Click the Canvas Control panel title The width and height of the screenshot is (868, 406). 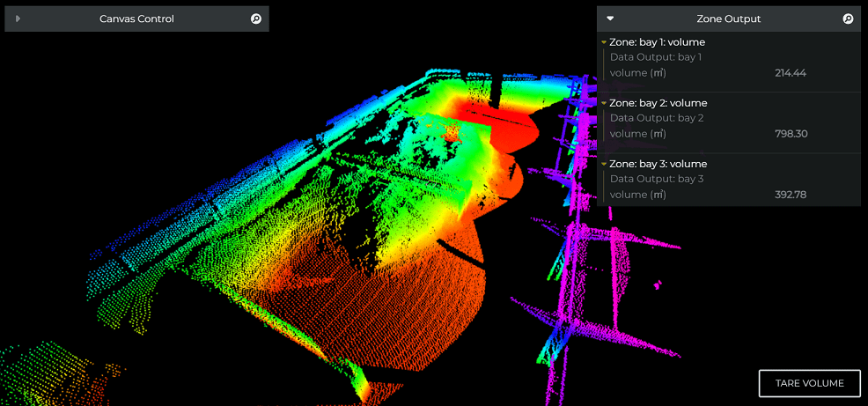136,18
